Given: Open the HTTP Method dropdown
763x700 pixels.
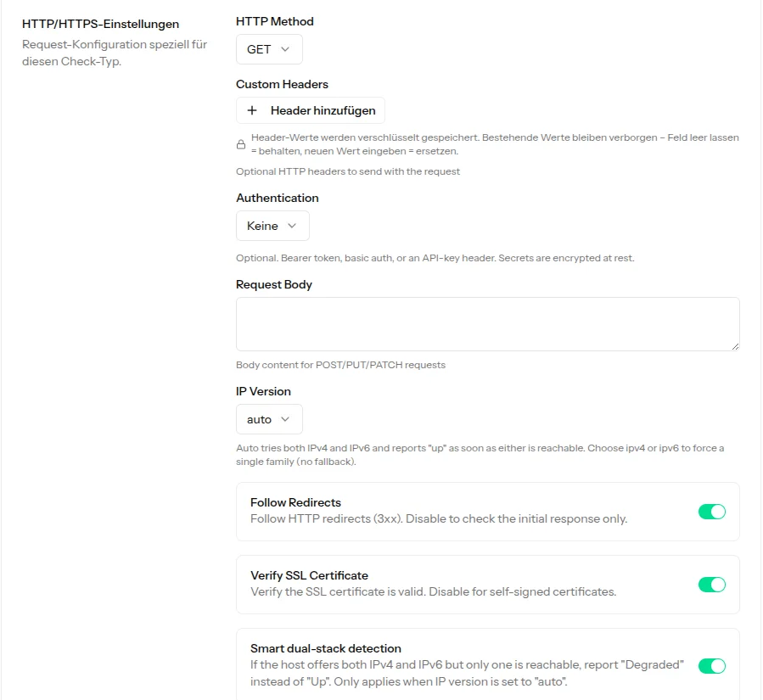Looking at the screenshot, I should coord(269,49).
